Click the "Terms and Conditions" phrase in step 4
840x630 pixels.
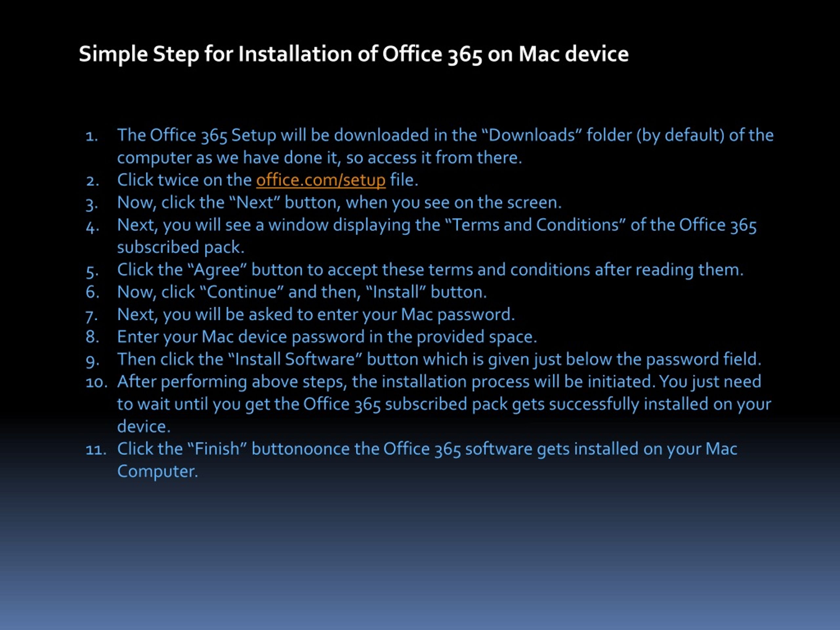pos(535,225)
